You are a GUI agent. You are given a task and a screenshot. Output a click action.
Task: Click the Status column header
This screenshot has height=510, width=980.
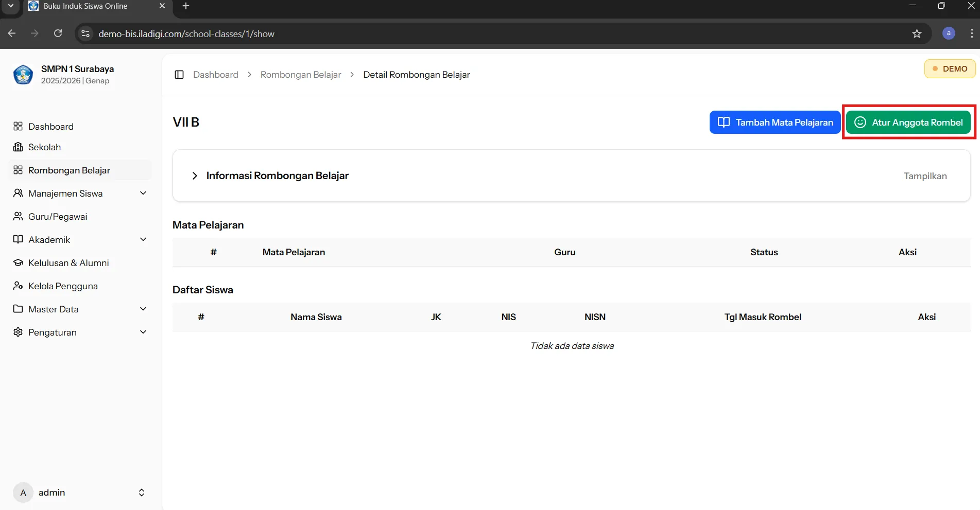pos(764,252)
